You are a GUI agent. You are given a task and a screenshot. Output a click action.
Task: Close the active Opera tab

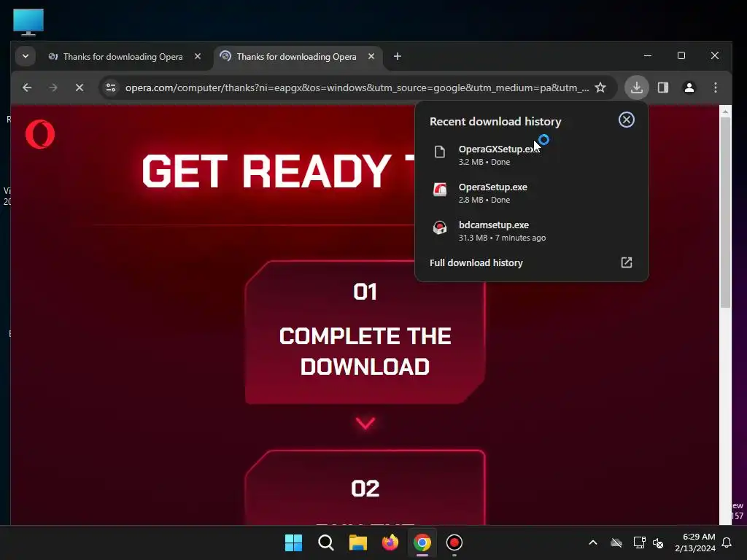pyautogui.click(x=371, y=56)
